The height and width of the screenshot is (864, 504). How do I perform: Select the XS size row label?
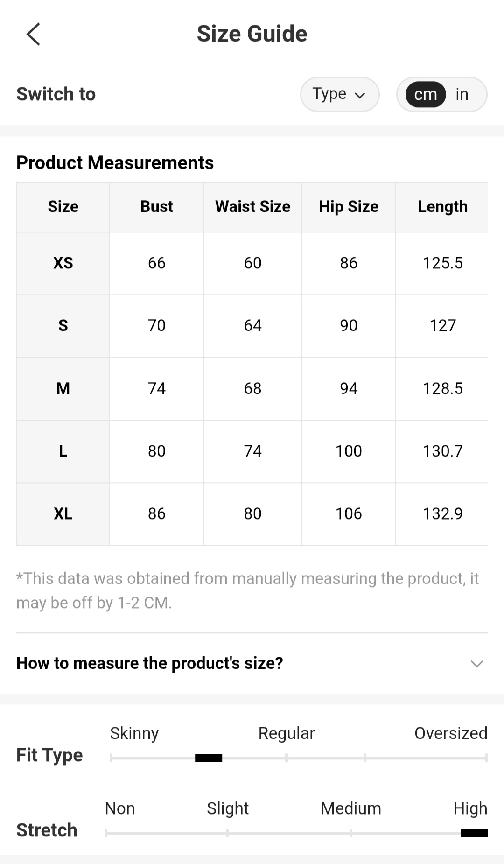coord(63,263)
